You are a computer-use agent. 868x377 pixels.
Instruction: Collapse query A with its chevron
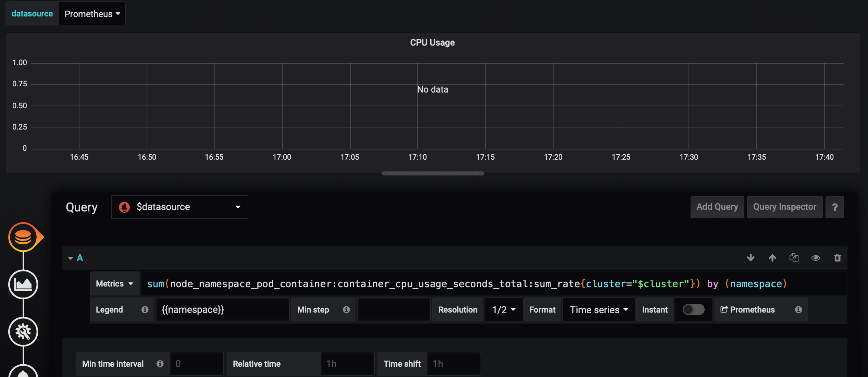70,258
